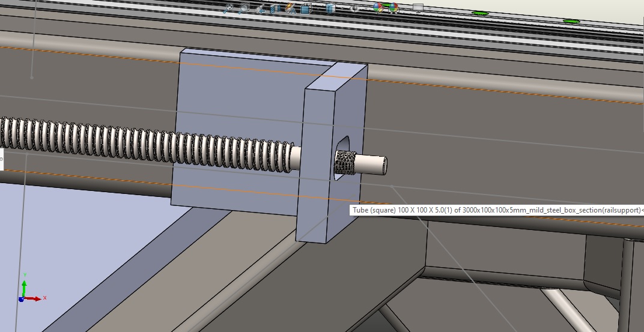Image resolution: width=644 pixels, height=332 pixels.
Task: Expand the View Settings dropdown arrow
Action: click(x=427, y=8)
